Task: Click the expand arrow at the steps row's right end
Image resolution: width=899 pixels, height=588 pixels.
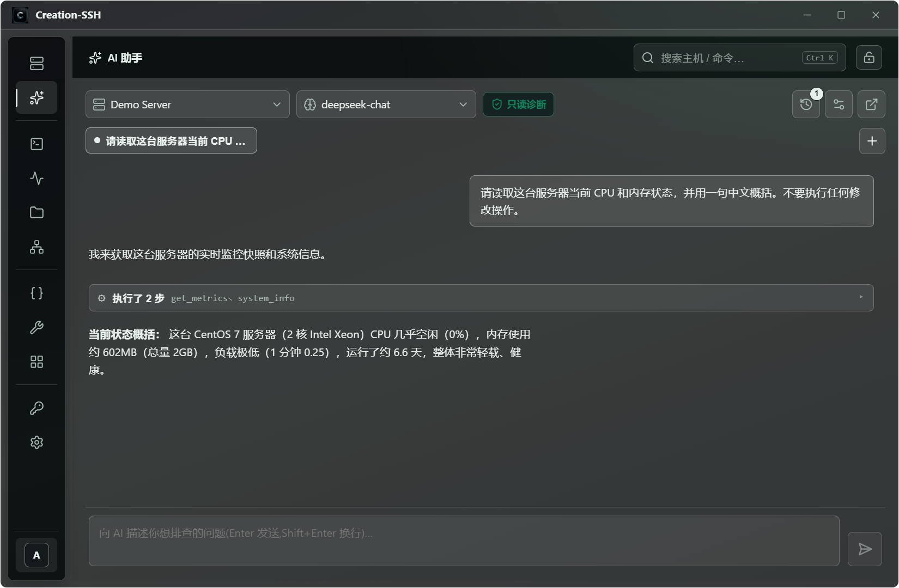Action: pyautogui.click(x=861, y=297)
